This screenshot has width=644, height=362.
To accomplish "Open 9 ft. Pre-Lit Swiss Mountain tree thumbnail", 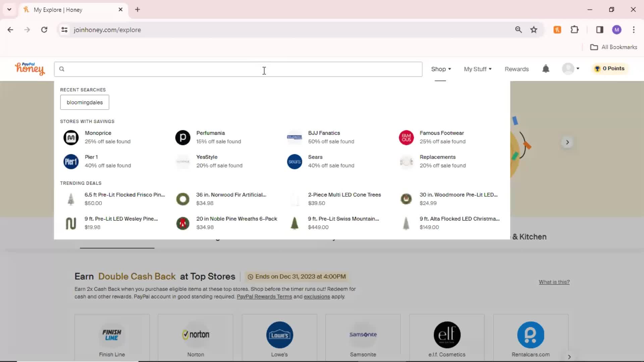I will point(294,223).
